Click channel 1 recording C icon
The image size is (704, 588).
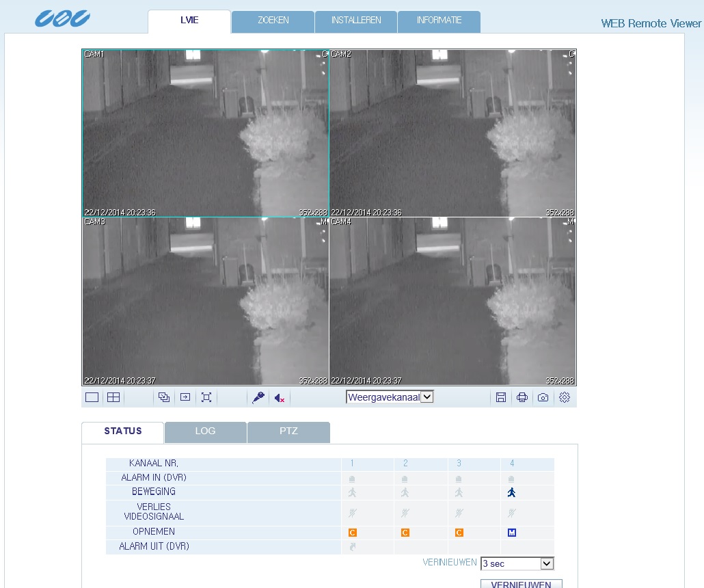[353, 533]
